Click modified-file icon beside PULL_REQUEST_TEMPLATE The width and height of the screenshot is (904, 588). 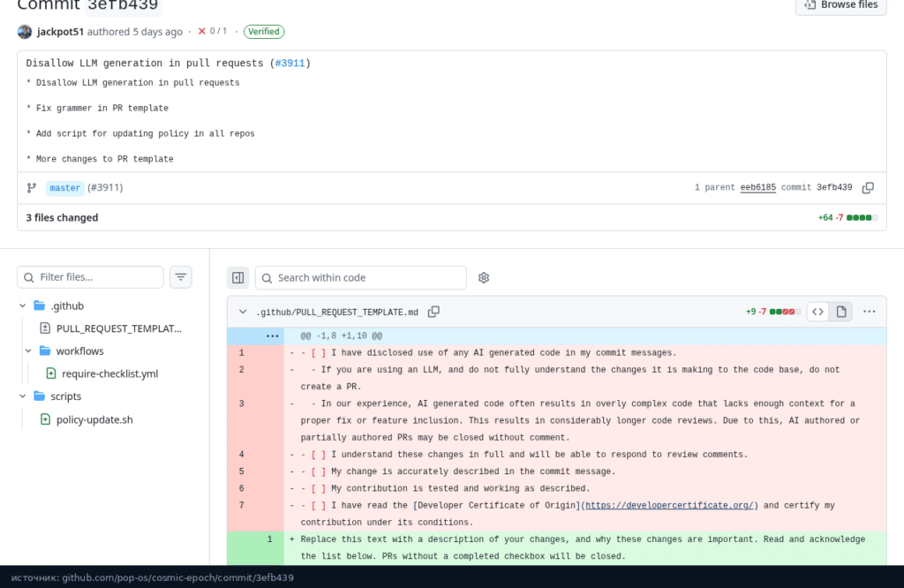[45, 328]
